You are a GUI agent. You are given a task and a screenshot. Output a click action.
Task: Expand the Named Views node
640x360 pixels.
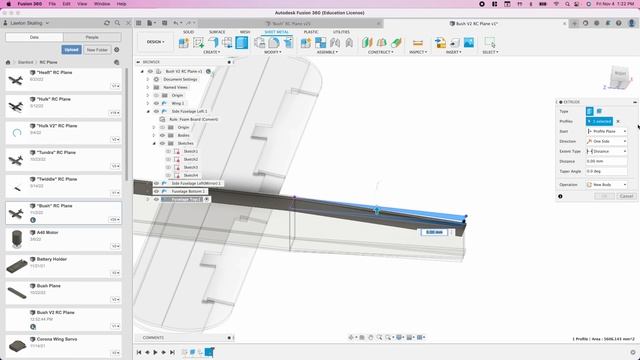pos(148,87)
